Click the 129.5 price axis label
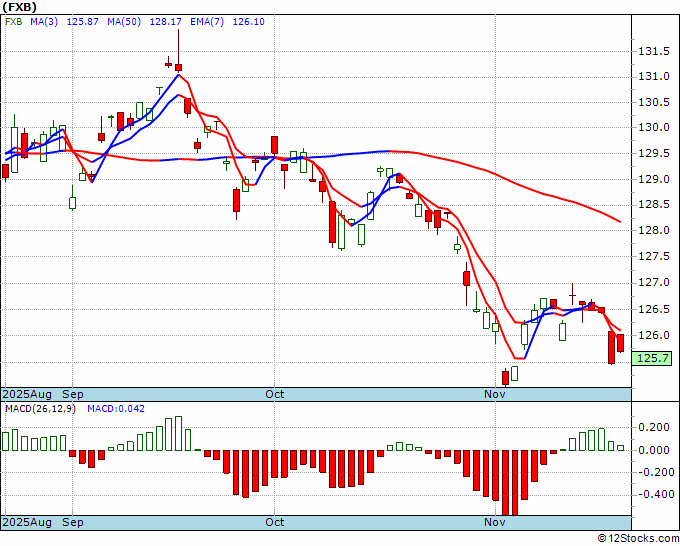This screenshot has height=546, width=680. (x=654, y=154)
